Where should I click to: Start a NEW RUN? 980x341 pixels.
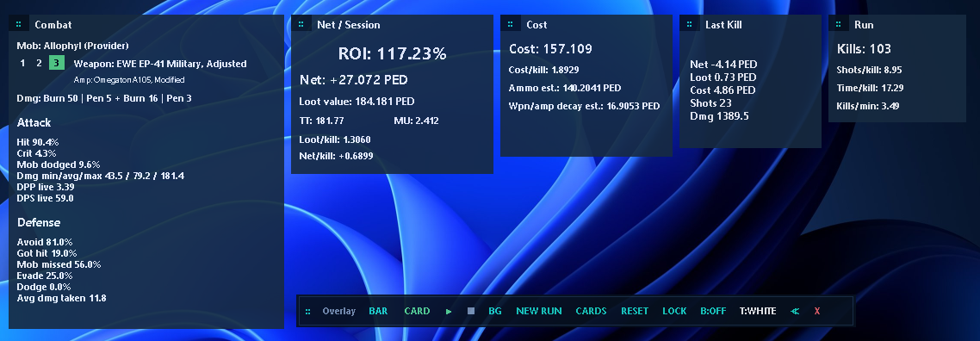pyautogui.click(x=539, y=311)
